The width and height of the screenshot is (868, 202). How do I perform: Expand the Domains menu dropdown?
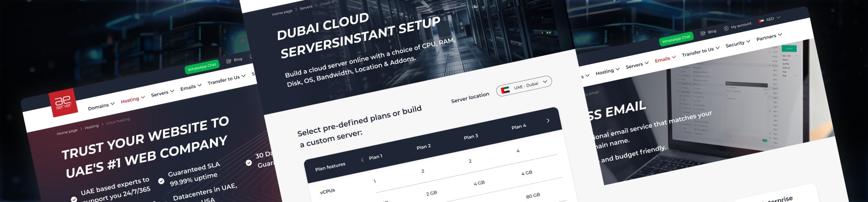pos(101,106)
